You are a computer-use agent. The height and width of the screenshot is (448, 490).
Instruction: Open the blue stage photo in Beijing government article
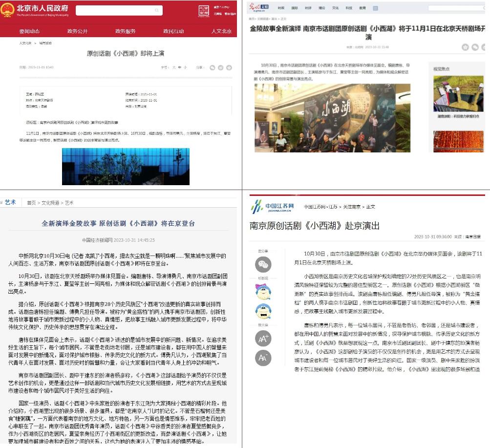click(x=126, y=167)
